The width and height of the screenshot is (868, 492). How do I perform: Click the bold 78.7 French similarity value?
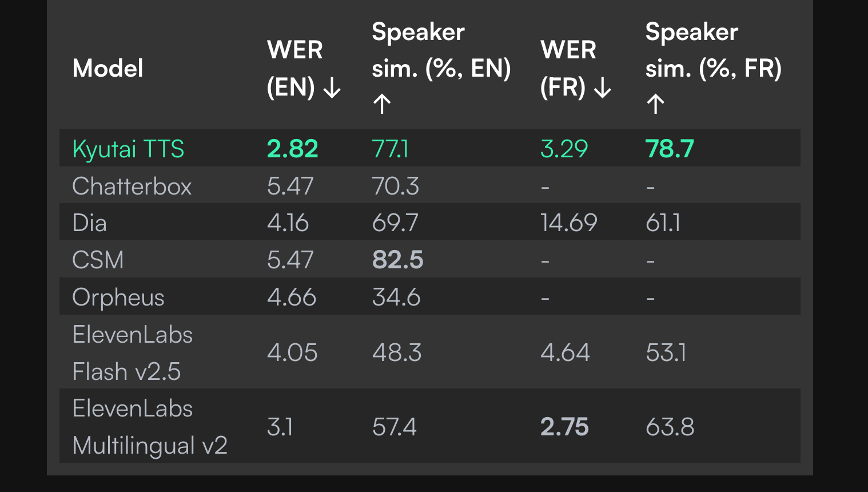[x=670, y=149]
